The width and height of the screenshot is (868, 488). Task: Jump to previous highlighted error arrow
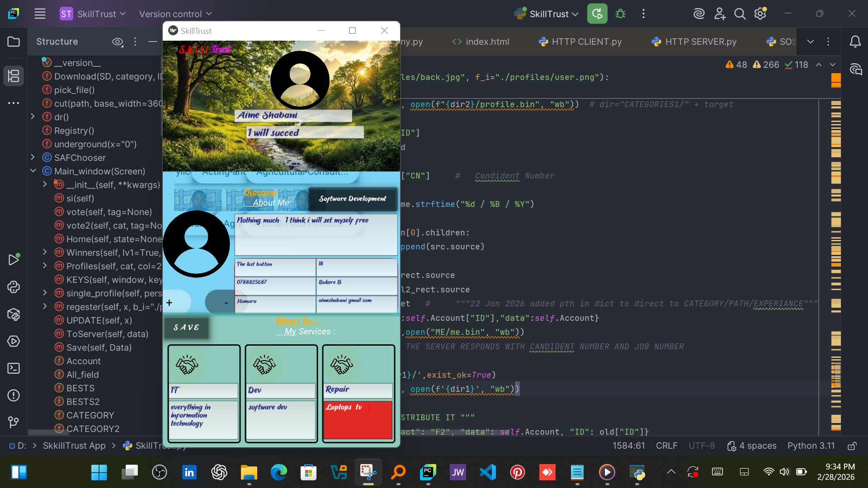click(x=819, y=65)
